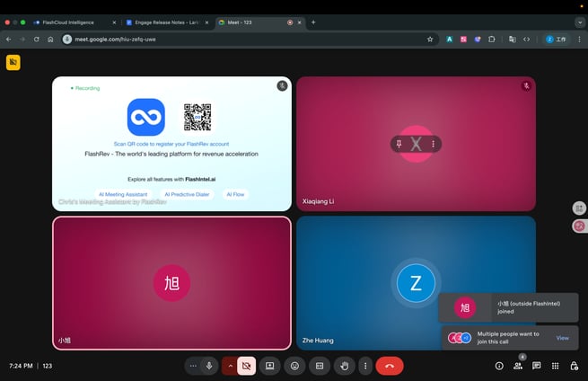
Task: Go forward in browser history
Action: (x=22, y=39)
